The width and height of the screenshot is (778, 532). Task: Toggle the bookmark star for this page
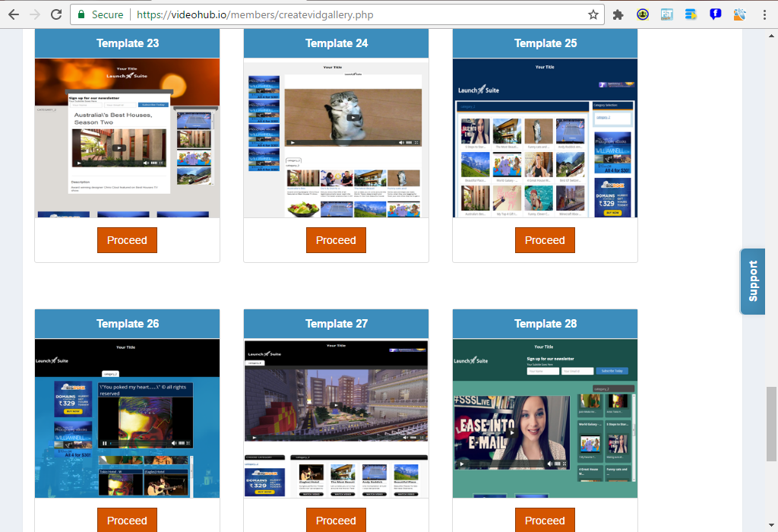pos(593,14)
